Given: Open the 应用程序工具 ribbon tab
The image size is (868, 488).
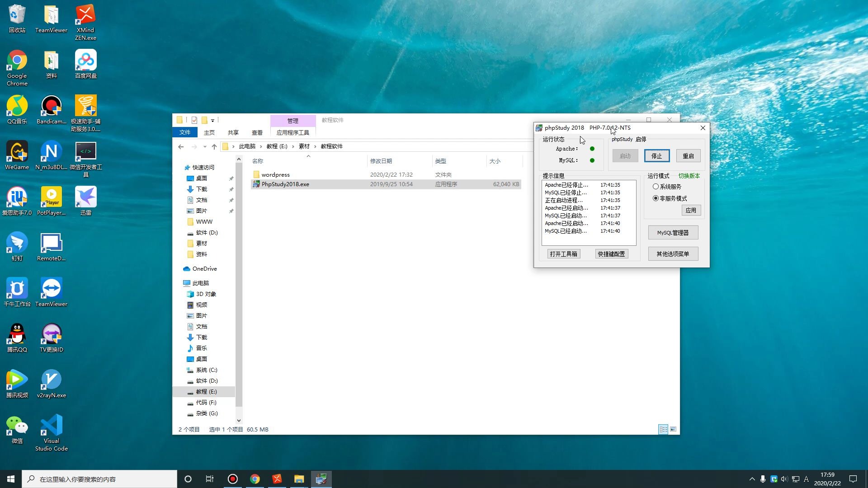Looking at the screenshot, I should point(293,132).
